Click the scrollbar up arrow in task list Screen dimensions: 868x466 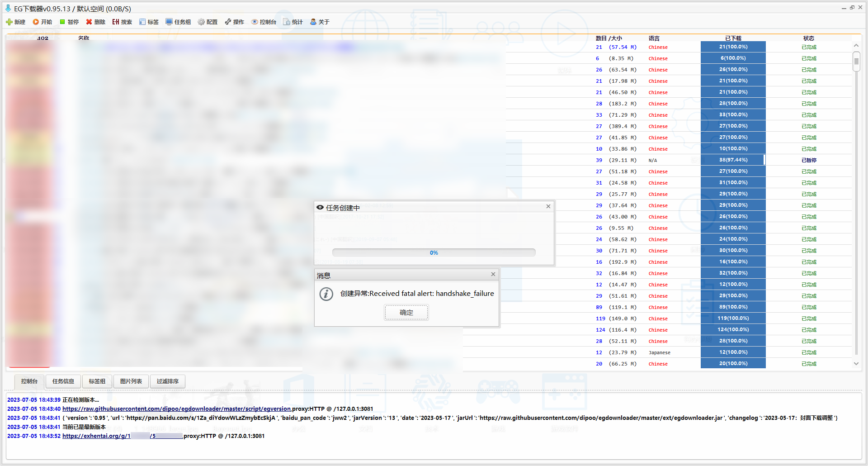[x=856, y=45]
